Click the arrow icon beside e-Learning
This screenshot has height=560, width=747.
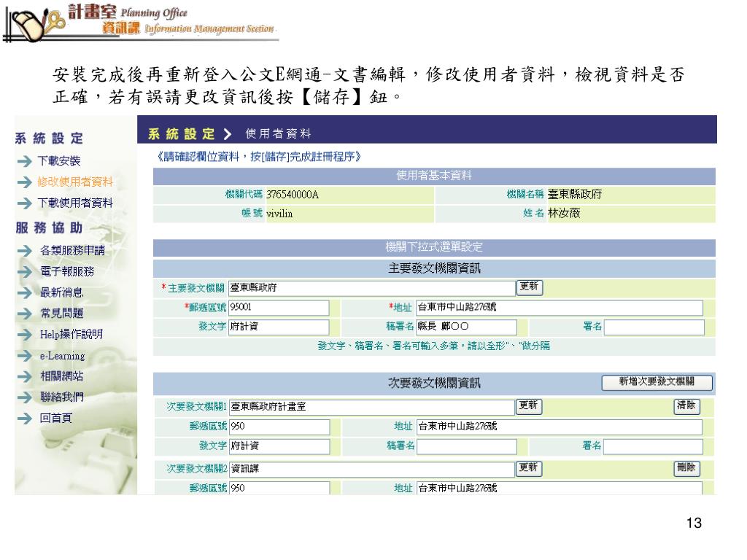pyautogui.click(x=24, y=356)
